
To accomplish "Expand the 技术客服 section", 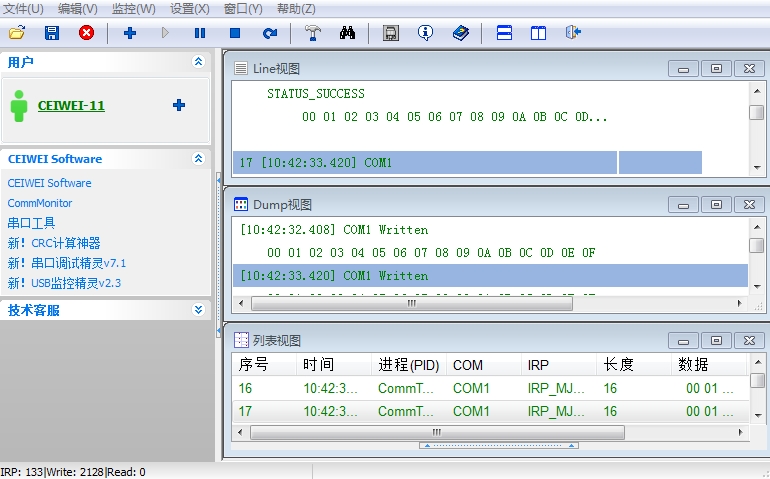I will (x=198, y=310).
